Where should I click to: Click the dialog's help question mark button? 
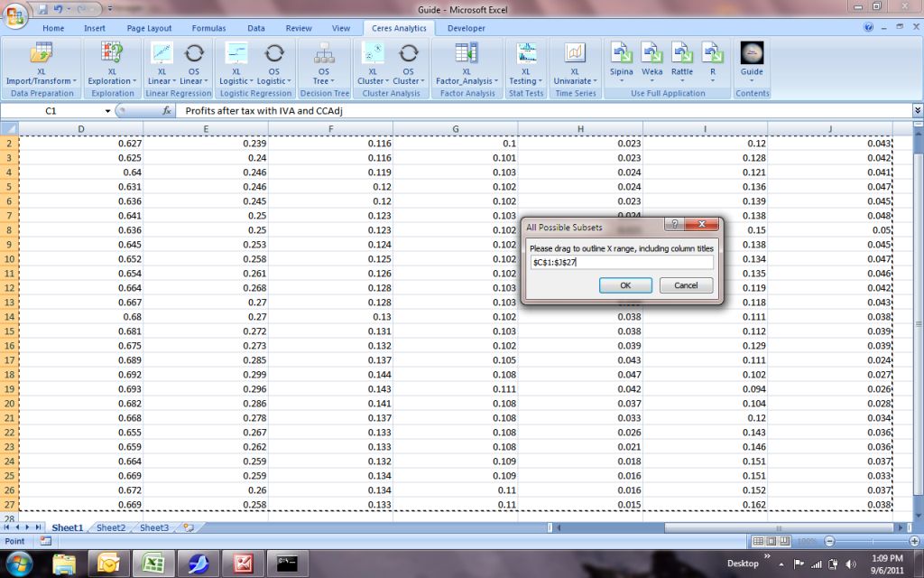(674, 224)
